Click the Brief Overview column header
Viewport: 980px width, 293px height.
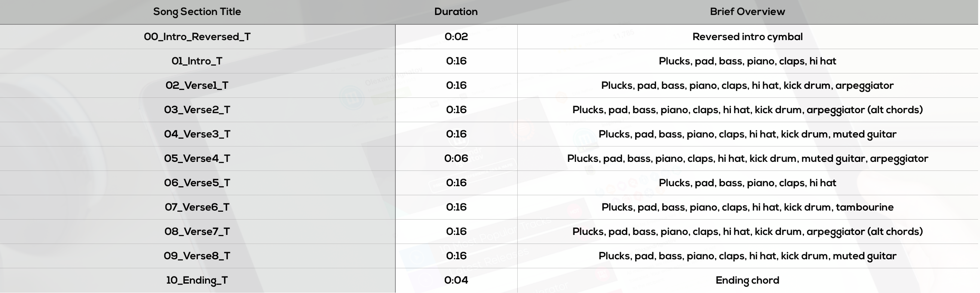point(747,12)
